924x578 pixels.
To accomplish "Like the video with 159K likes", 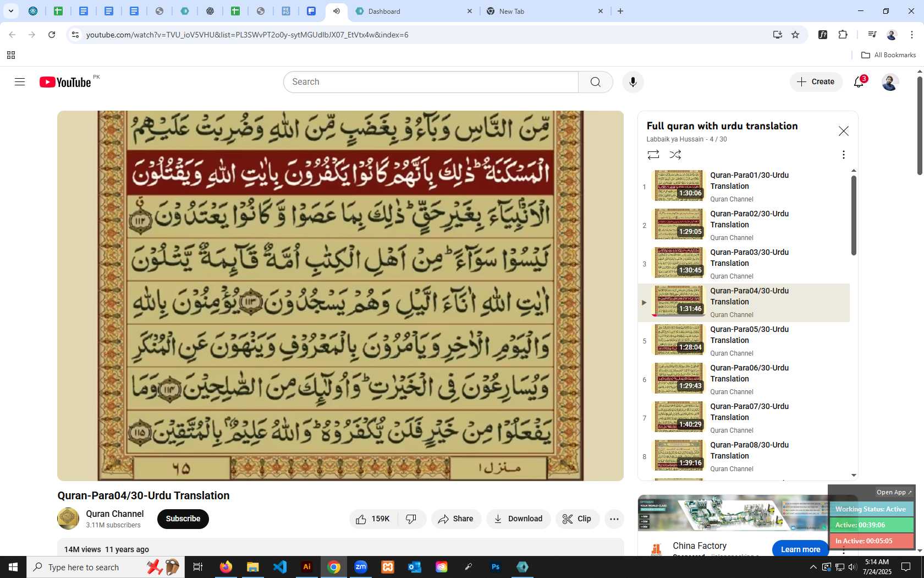I will click(x=373, y=519).
